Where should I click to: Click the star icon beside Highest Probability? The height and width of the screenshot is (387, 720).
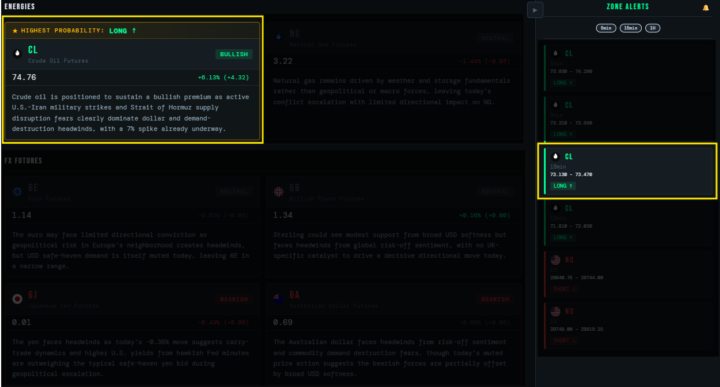[15, 31]
